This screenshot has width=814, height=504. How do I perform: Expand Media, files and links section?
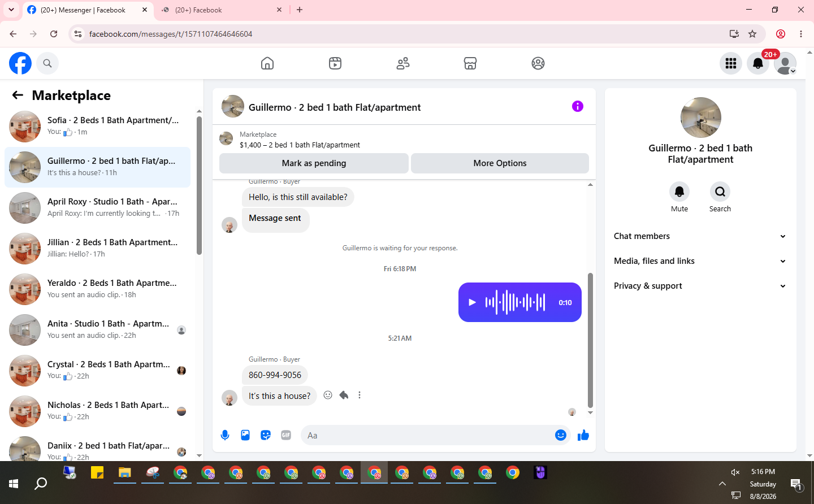[x=700, y=261]
